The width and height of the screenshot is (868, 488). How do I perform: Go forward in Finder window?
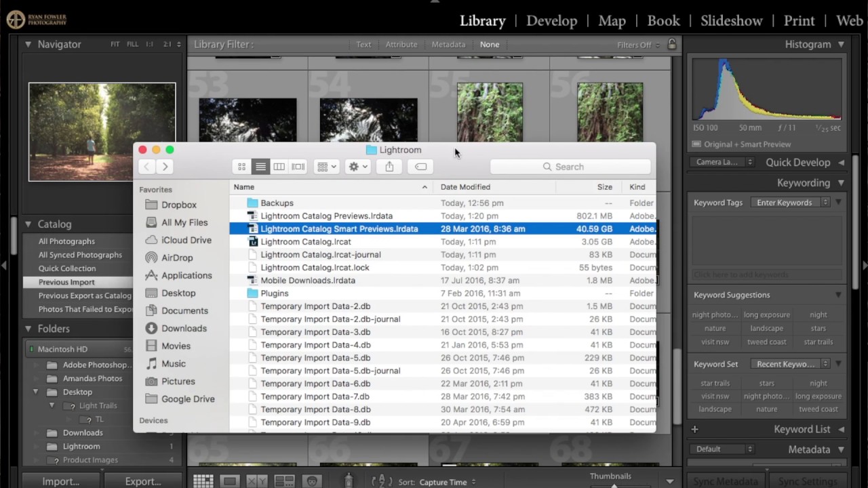[165, 167]
